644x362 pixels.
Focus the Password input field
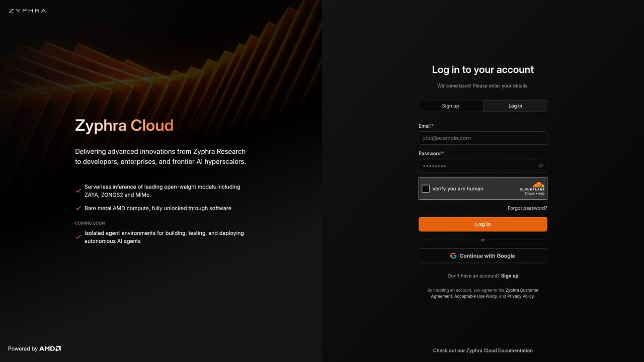click(483, 166)
